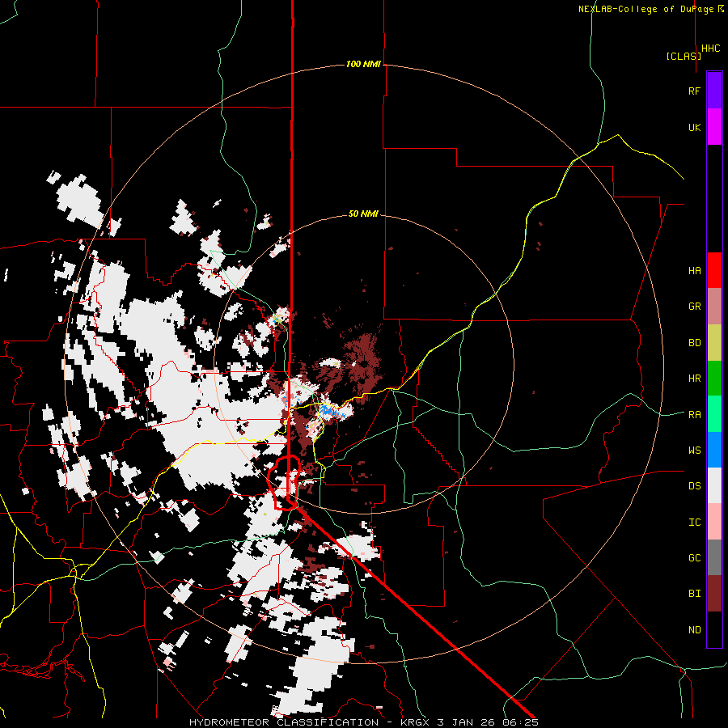Click the 3 JAN 26 06:25 timestamp
728x728 pixels.
tap(488, 722)
